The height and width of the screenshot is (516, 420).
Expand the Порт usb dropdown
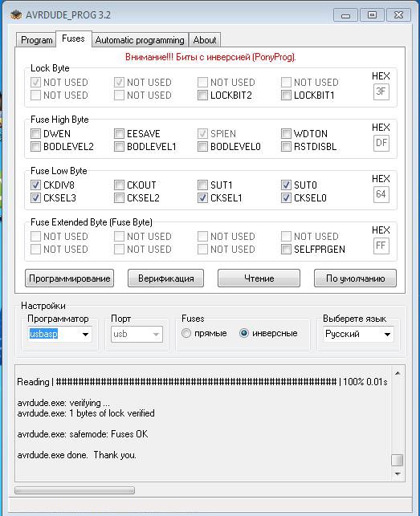pyautogui.click(x=137, y=335)
